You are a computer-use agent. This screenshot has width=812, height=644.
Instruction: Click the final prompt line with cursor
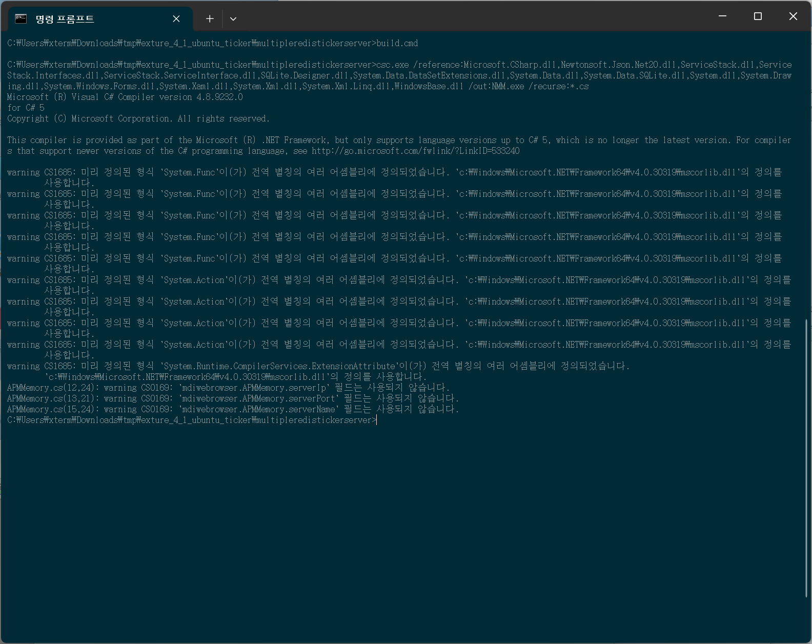point(192,420)
